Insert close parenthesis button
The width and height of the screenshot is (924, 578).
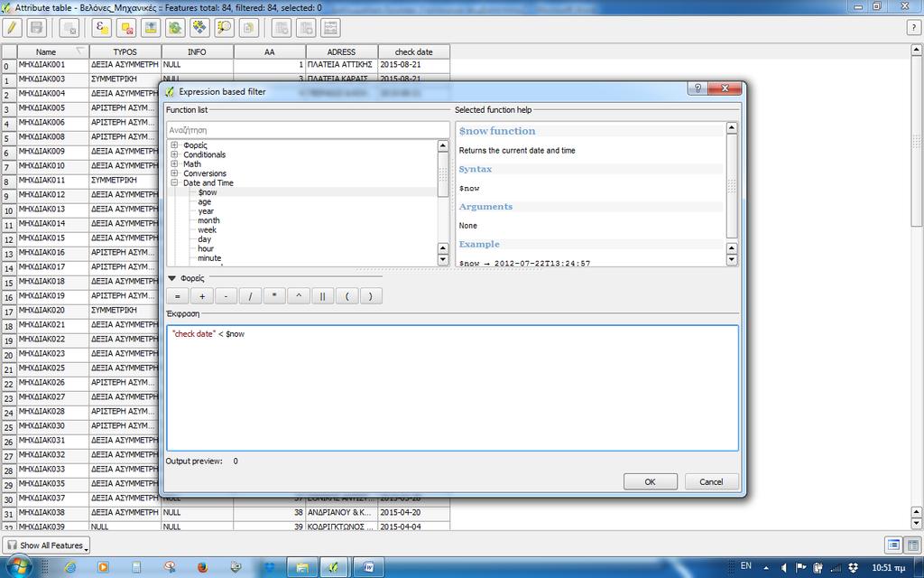(371, 296)
